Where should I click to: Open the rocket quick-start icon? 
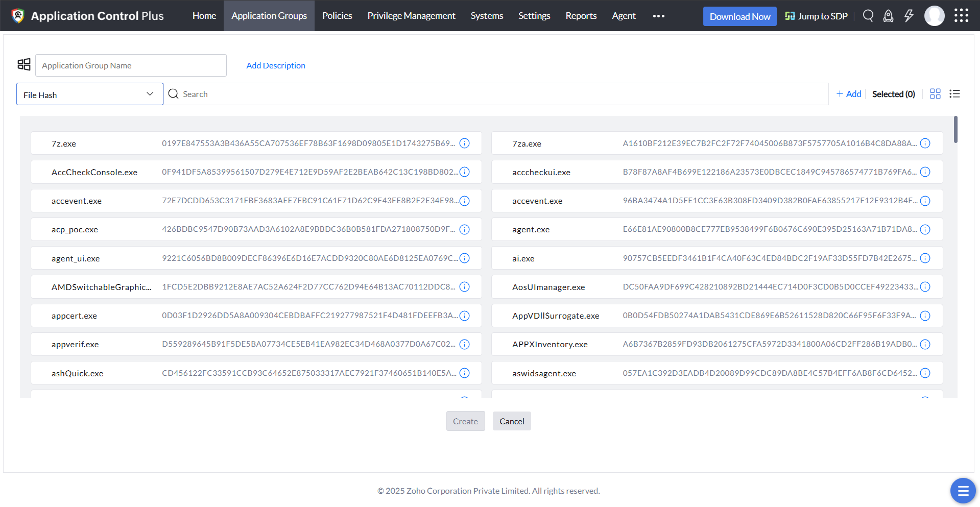[889, 16]
